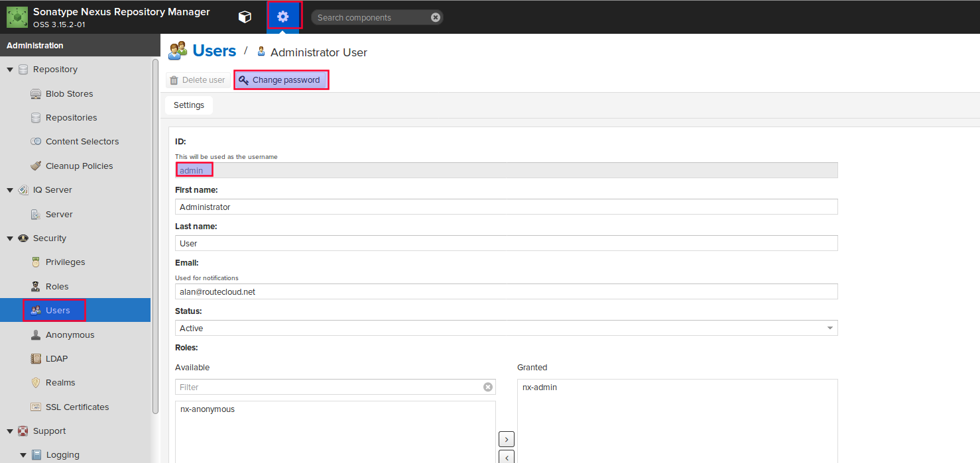Viewport: 980px width, 463px height.
Task: Move role to Available with left arrow
Action: (x=506, y=457)
